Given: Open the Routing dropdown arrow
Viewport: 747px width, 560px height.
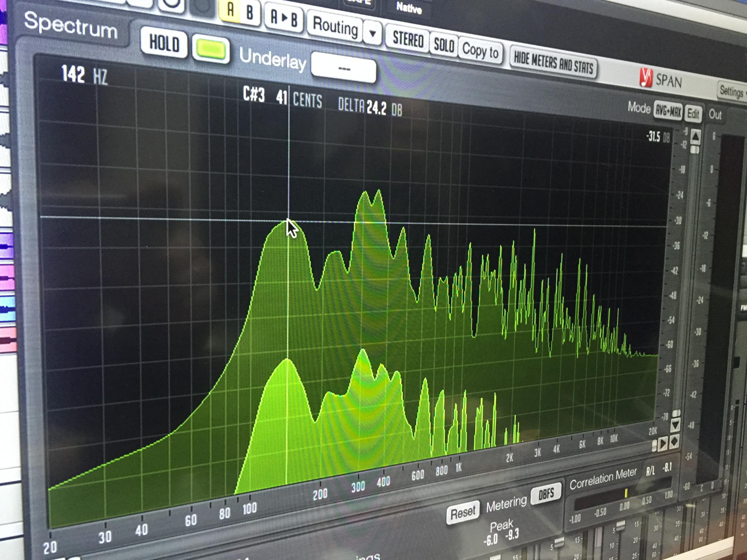Looking at the screenshot, I should pos(372,33).
